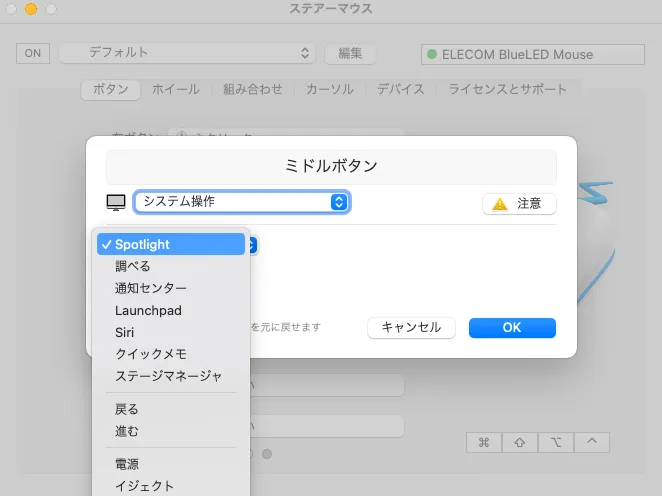
Task: Click the monitor icon beside システム操作
Action: point(117,202)
